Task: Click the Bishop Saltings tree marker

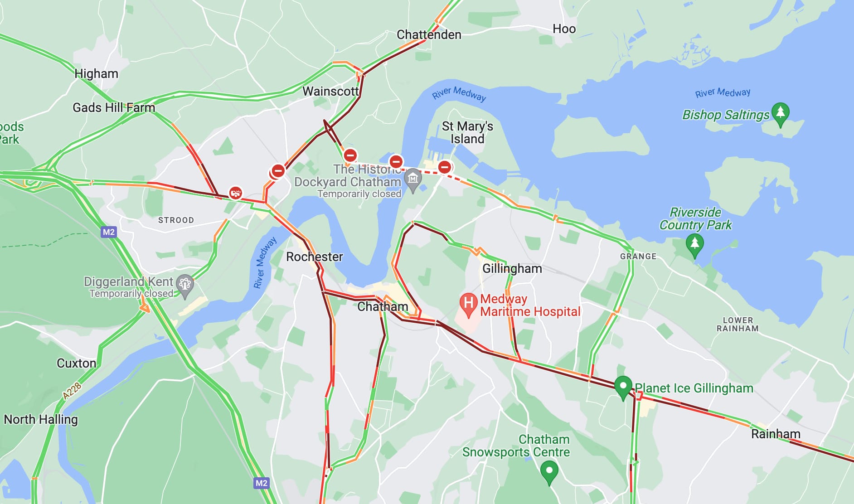Action: click(780, 115)
